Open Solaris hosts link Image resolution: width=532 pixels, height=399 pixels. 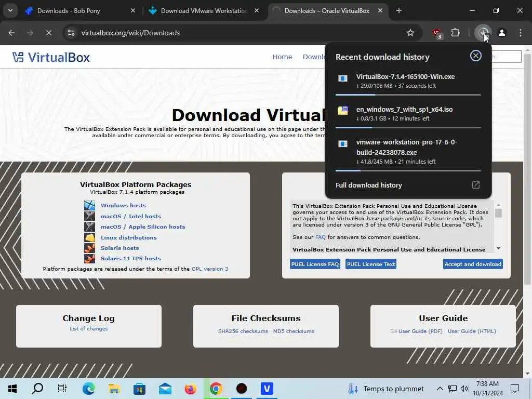[120, 248]
